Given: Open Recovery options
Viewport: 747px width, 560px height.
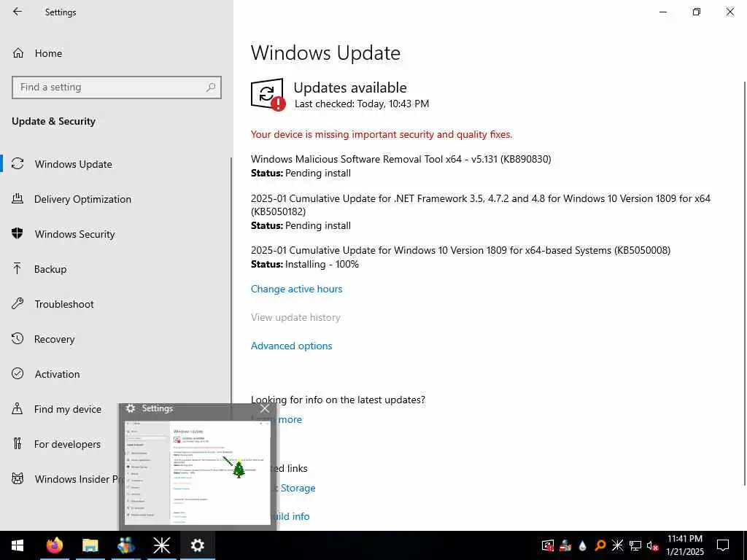Looking at the screenshot, I should click(x=54, y=339).
